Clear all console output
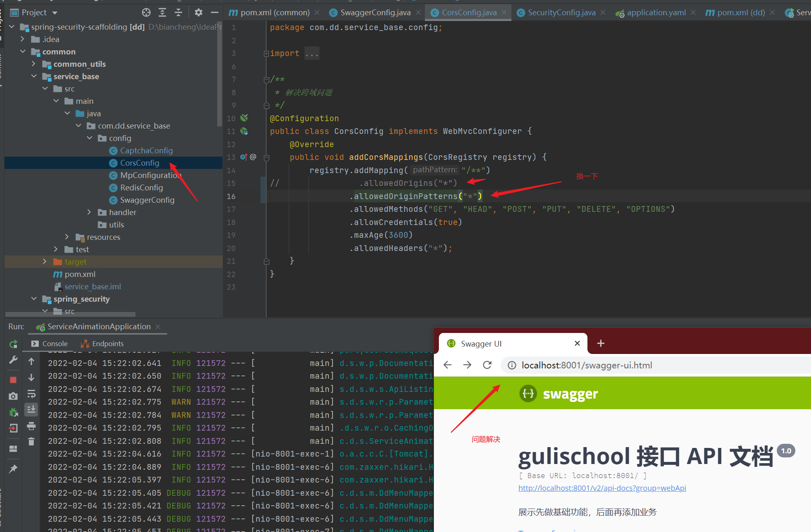The image size is (811, 532). pos(31,442)
